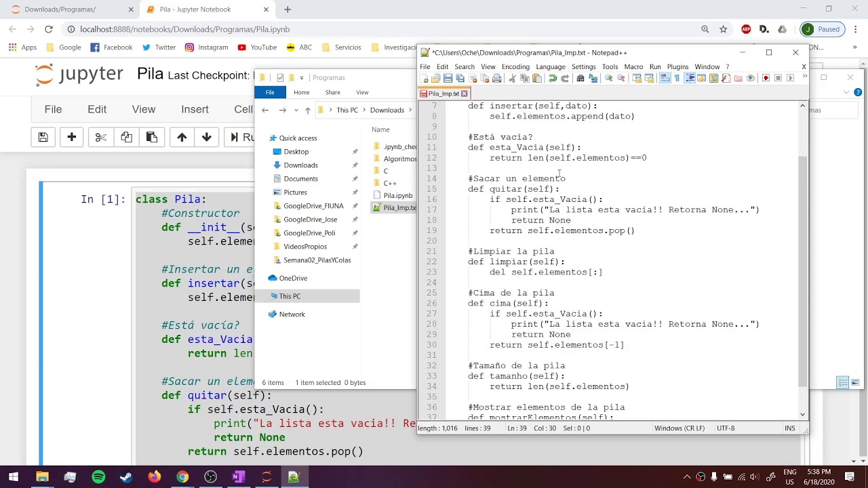
Task: Click the Playback macro icon in Notepad++
Action: point(790,78)
